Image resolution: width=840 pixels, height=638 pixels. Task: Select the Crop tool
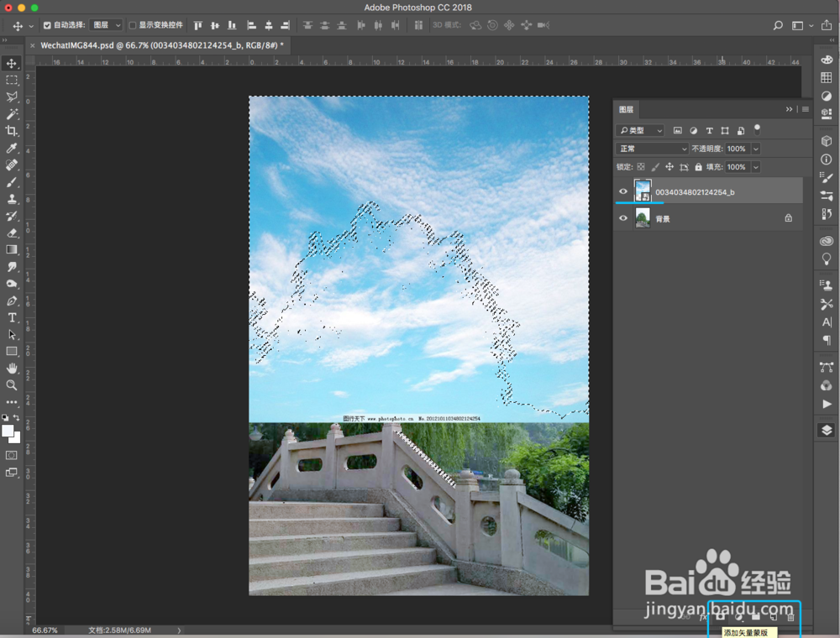(x=12, y=131)
